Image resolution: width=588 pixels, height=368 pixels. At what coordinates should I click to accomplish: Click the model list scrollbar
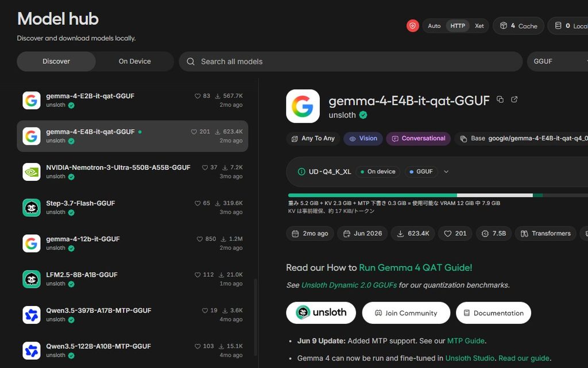256,317
